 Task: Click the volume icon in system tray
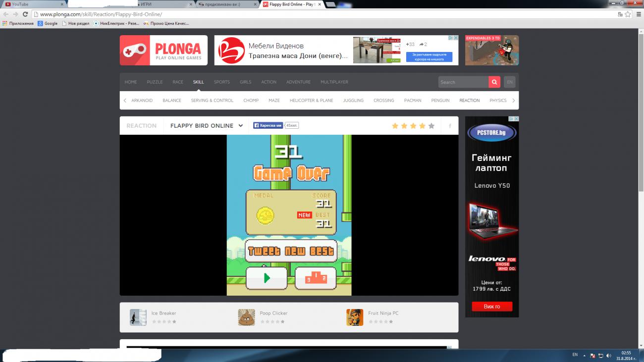609,356
